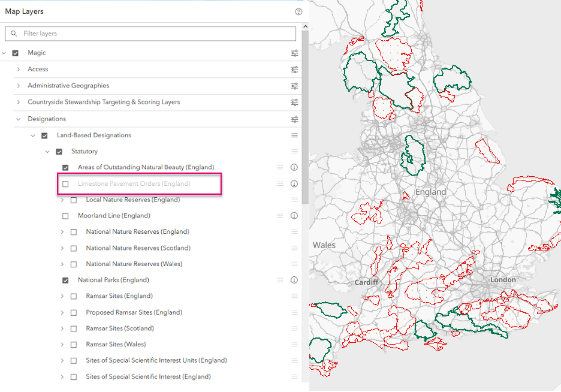Show info for Limestone Pavement Orders
Image resolution: width=561 pixels, height=392 pixels.
pos(294,183)
